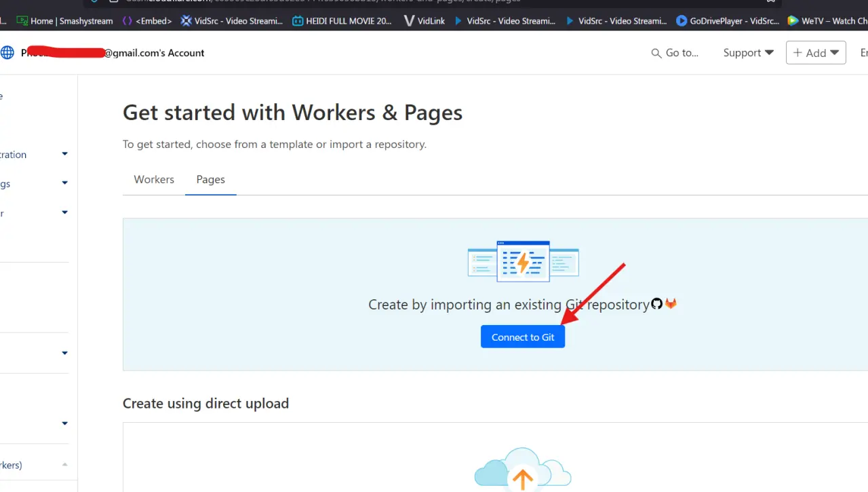
Task: Open the Support dropdown menu
Action: (x=749, y=53)
